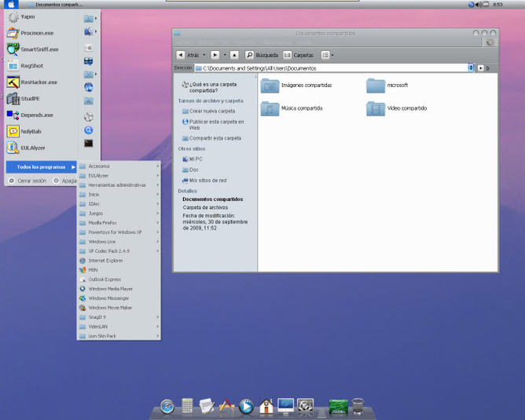525x420 pixels.
Task: Click the Crear nueva carpeta link
Action: [x=212, y=111]
